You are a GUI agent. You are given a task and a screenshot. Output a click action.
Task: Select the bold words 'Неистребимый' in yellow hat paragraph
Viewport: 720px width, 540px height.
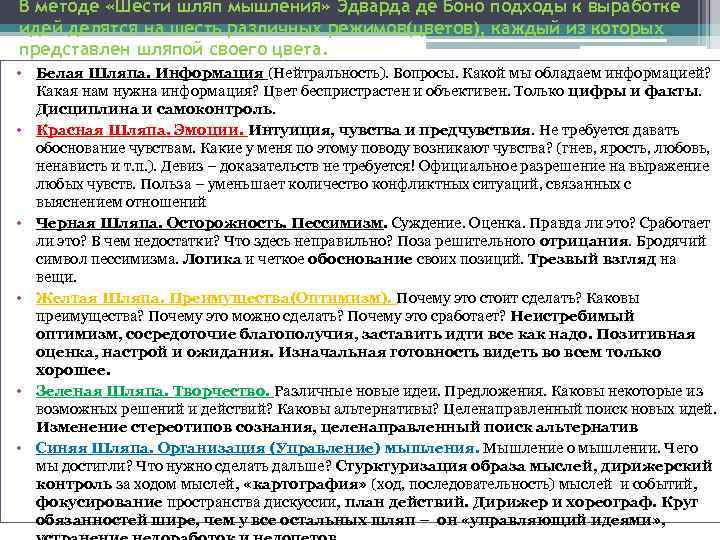point(572,316)
